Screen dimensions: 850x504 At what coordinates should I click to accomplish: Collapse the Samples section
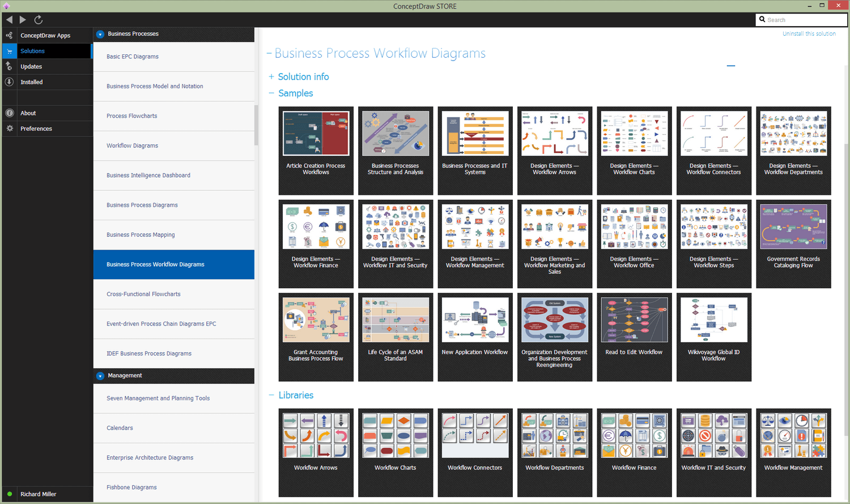click(271, 93)
